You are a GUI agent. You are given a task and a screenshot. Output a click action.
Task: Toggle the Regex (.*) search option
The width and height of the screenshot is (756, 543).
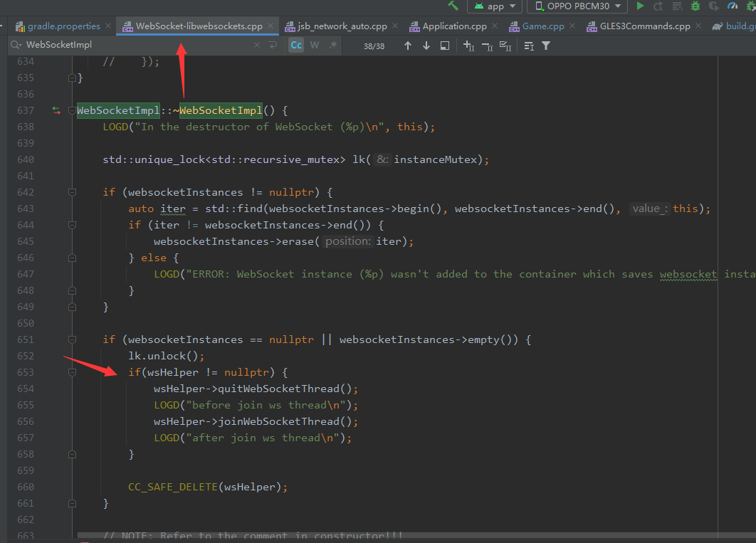tap(332, 46)
